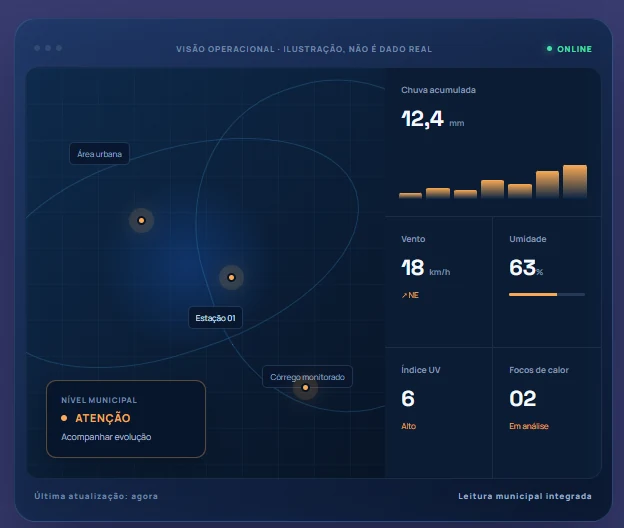This screenshot has height=528, width=624.
Task: Click the 12,4 mm rainfall value
Action: coord(433,119)
